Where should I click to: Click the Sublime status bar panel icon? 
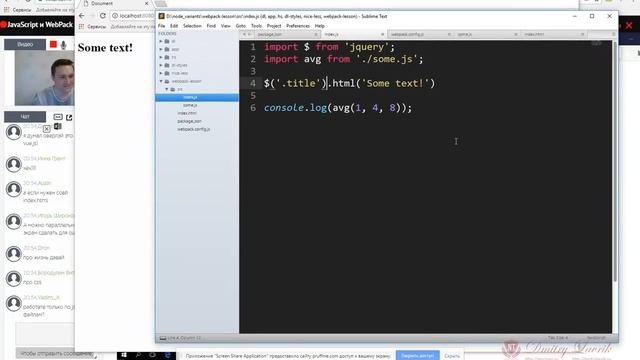163,338
